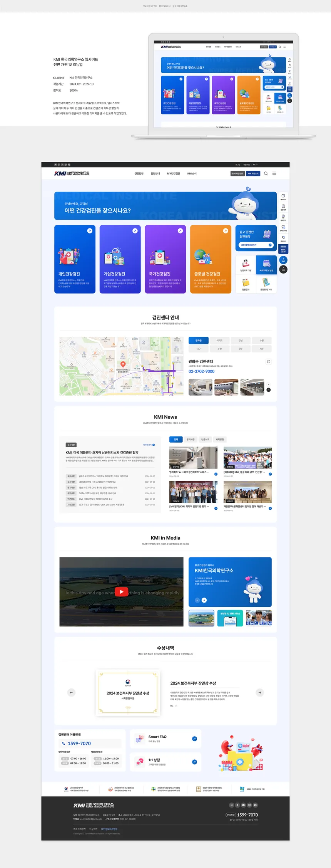Go to next award with right arrow
Image resolution: width=331 pixels, height=868 pixels.
[x=260, y=692]
